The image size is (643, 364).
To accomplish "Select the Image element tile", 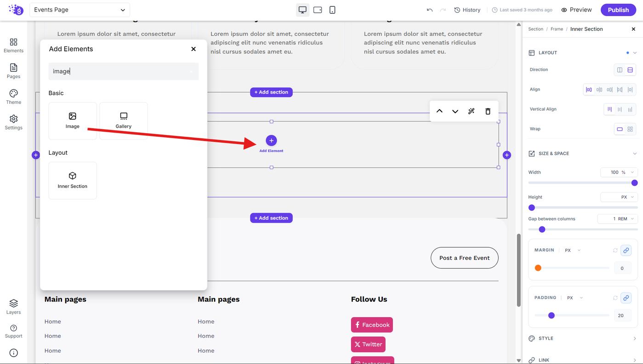I will pos(73,121).
